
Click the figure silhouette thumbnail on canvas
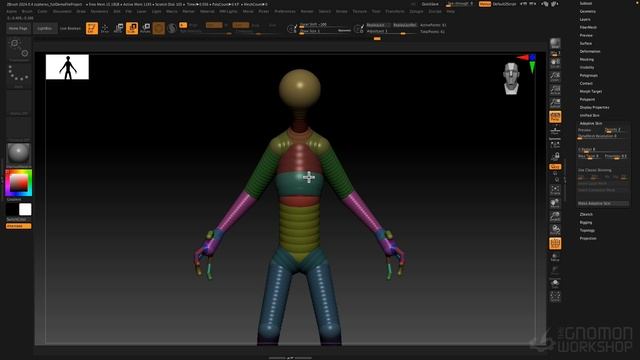(x=67, y=67)
